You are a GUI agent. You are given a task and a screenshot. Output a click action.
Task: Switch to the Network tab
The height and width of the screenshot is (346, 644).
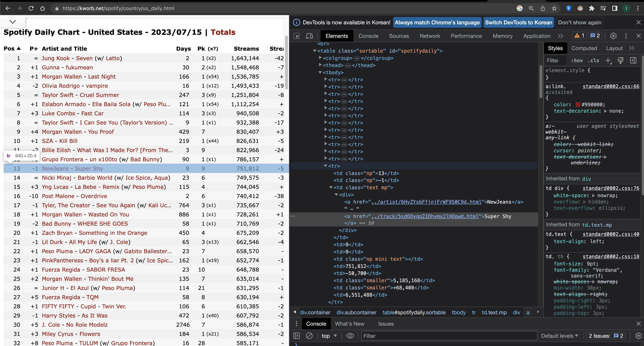pyautogui.click(x=430, y=36)
